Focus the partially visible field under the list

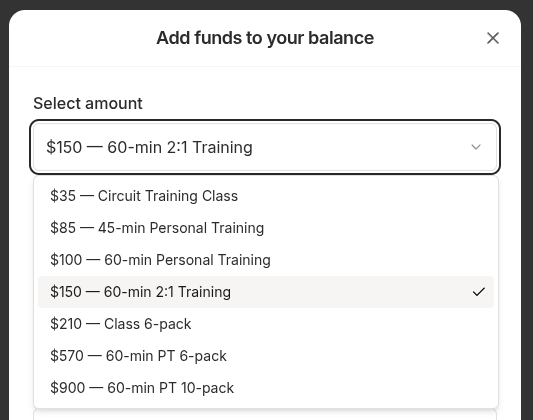click(265, 415)
